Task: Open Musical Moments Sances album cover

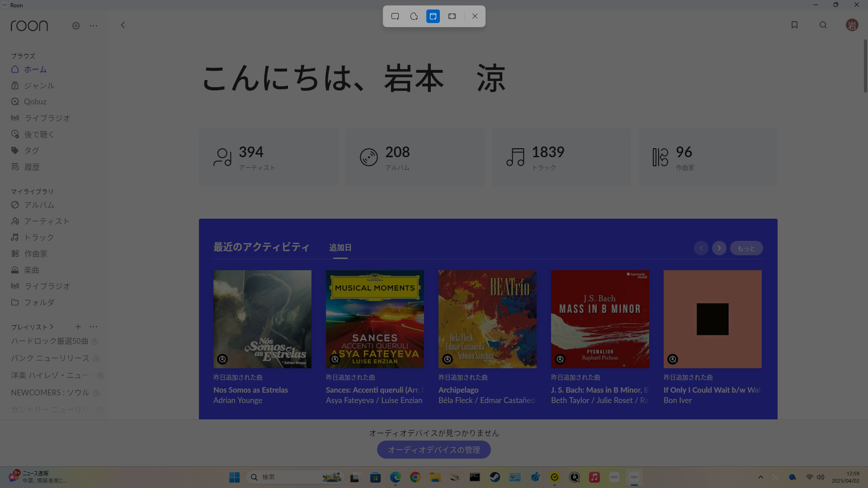Action: point(375,319)
